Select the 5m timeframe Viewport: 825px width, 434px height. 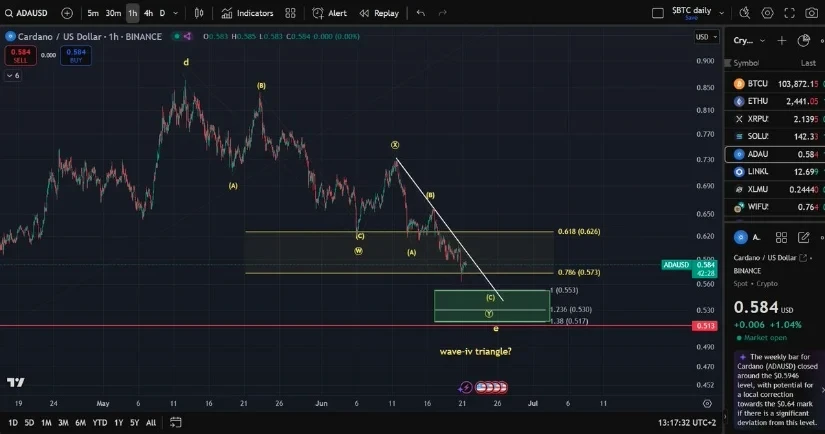coord(93,13)
